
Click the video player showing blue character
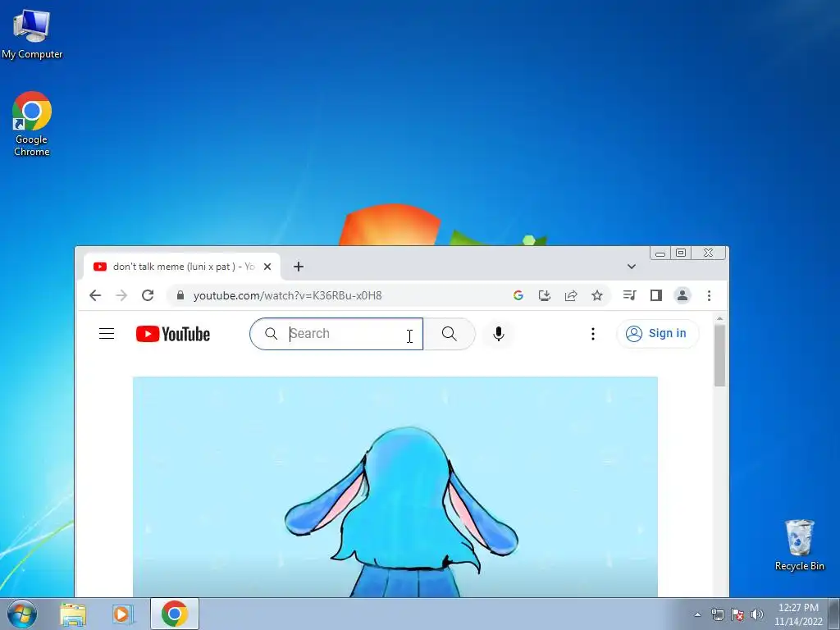tap(395, 486)
